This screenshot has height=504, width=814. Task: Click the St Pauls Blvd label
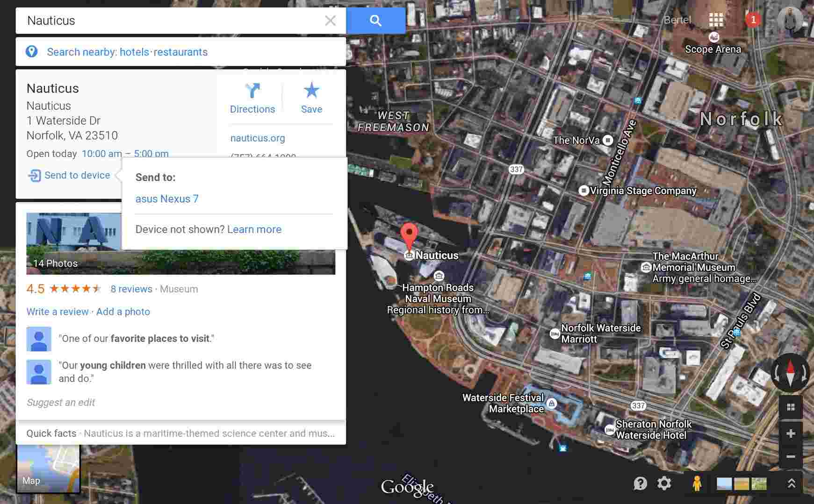coord(741,321)
